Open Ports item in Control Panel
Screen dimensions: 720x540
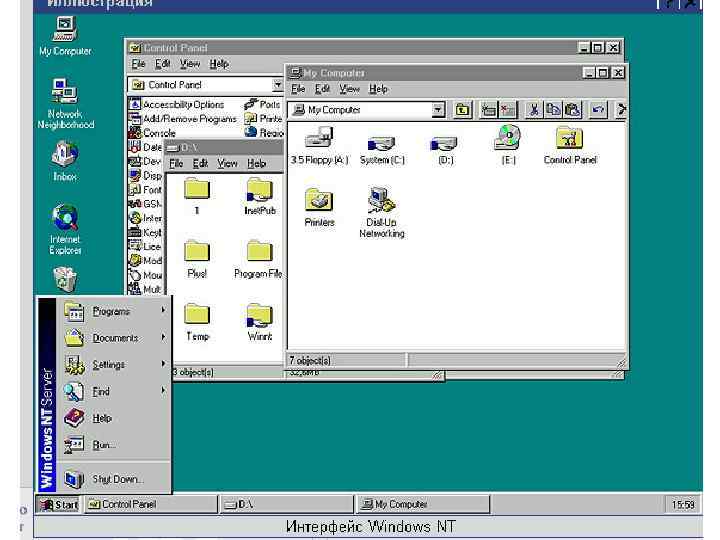263,104
